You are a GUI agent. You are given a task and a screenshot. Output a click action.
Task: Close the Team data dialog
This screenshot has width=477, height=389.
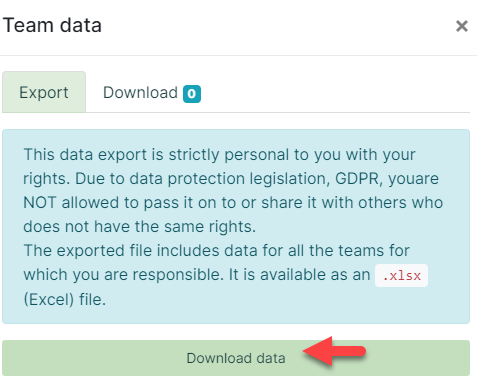coord(462,26)
